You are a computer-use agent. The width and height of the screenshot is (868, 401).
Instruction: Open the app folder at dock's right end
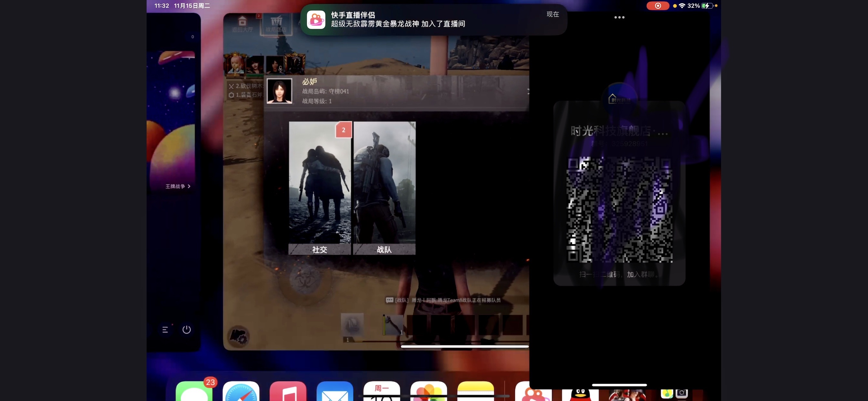(674, 394)
